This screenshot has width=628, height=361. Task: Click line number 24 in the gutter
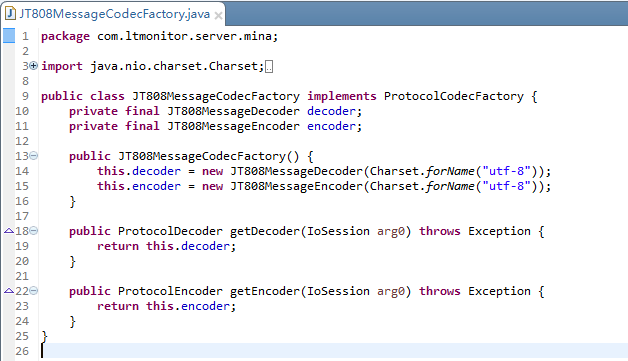tap(22, 321)
